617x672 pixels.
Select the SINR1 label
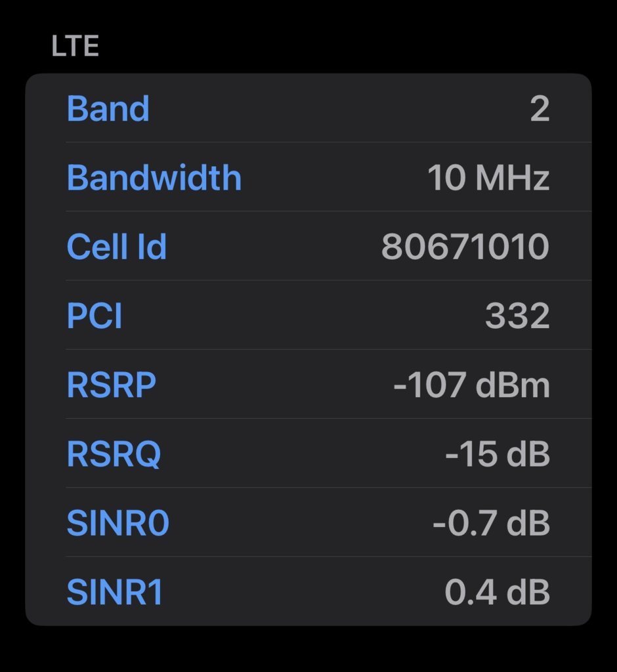[115, 592]
